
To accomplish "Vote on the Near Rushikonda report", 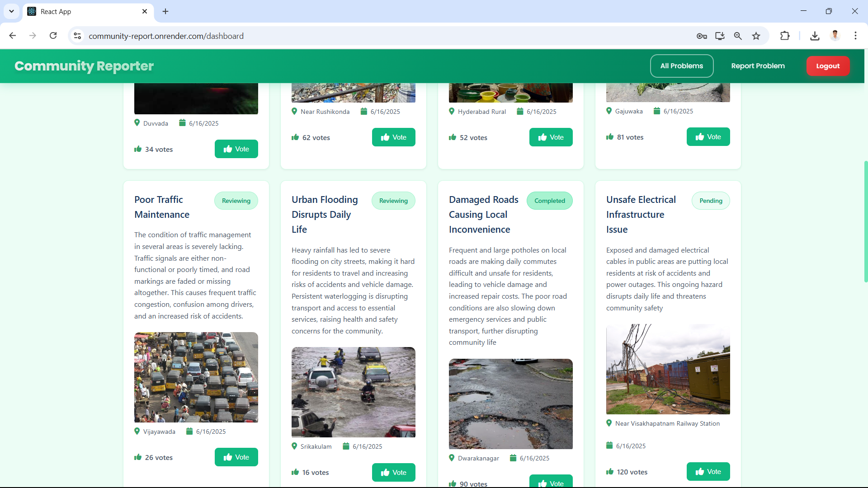I will pyautogui.click(x=393, y=137).
